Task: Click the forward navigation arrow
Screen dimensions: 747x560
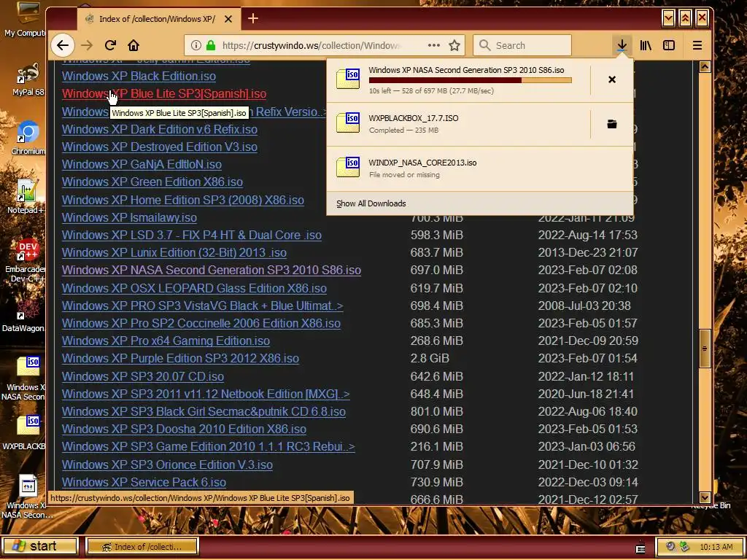Action: 87,45
